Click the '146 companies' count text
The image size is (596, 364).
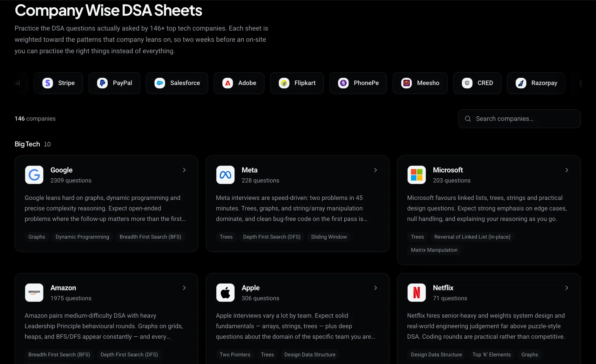click(x=35, y=119)
